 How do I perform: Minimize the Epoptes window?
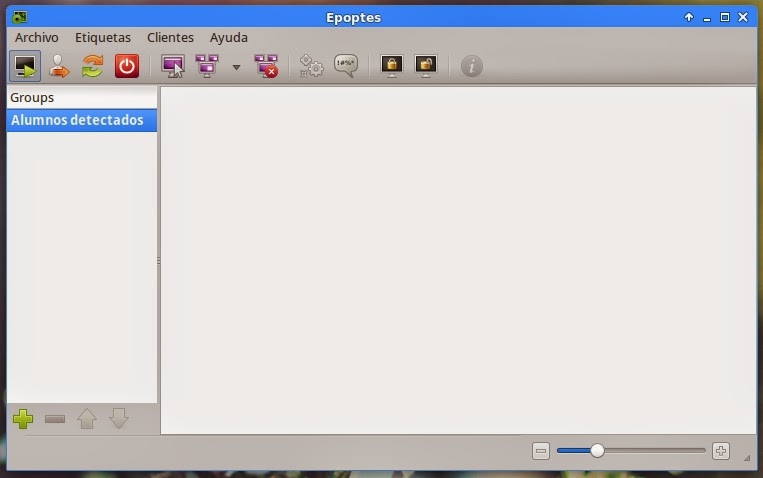[707, 18]
